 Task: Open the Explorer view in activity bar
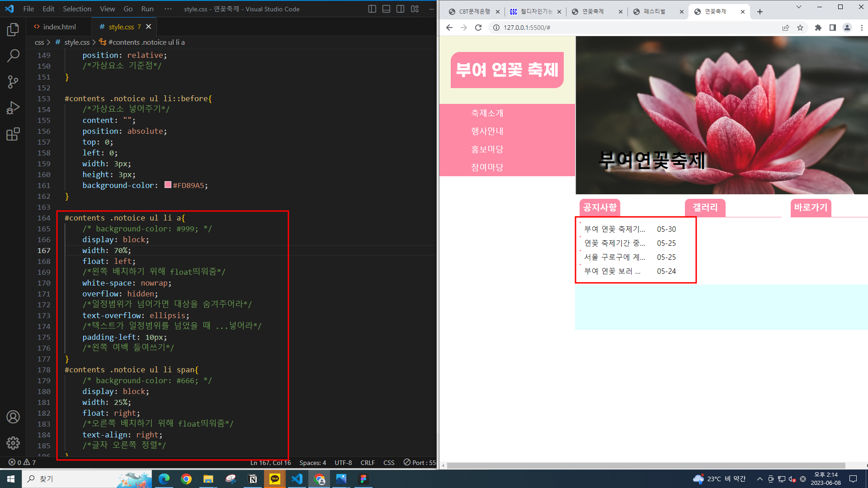click(13, 30)
